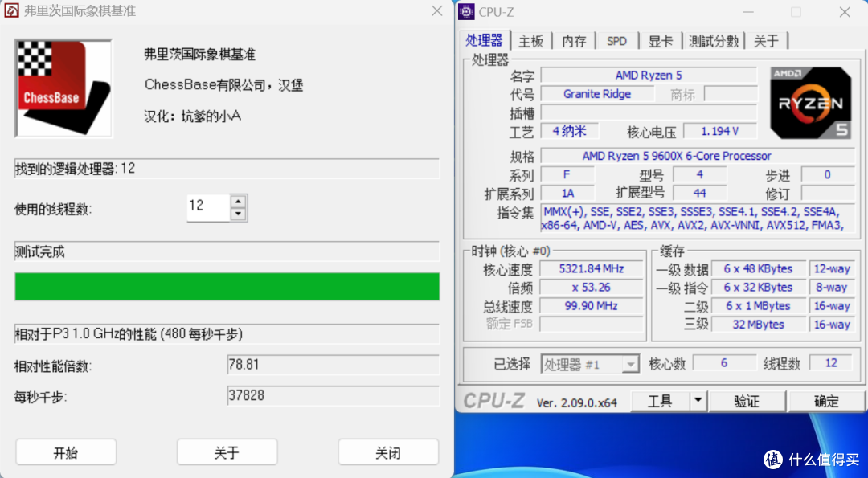The width and height of the screenshot is (868, 478).
Task: Click the name field AMD Ryzen 5
Action: (x=649, y=76)
